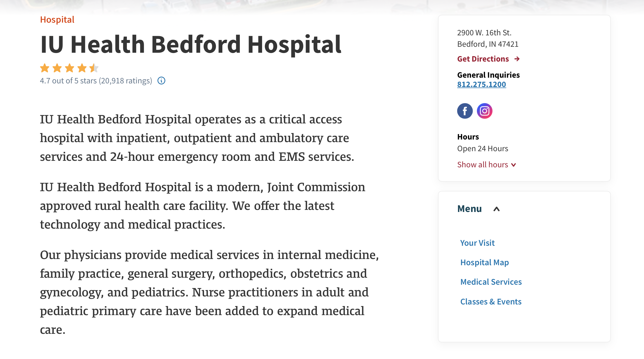
Task: Click the 4.7 out of 5 stars rating text
Action: pos(96,81)
